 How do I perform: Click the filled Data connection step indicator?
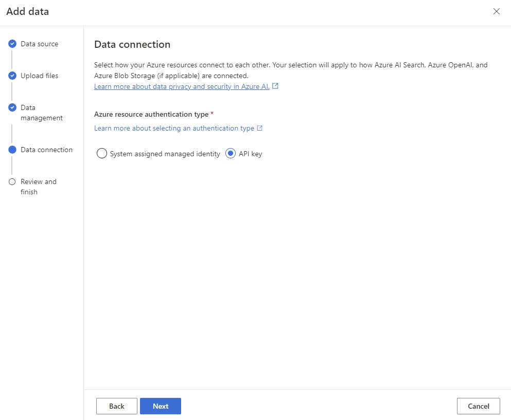12,150
